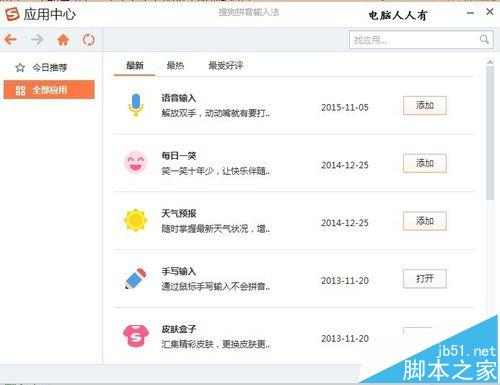Select 今日推荐 in the sidebar
This screenshot has height=385, width=500.
tap(49, 68)
